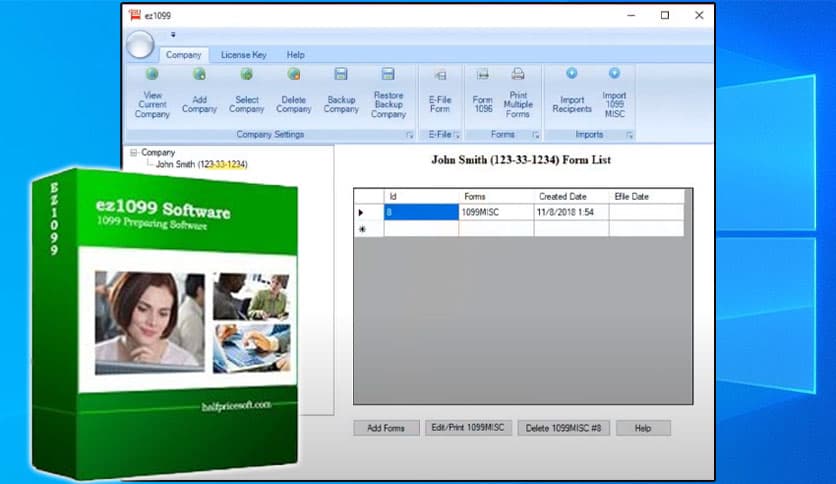Click the 11/8/2018 1:54 created date cell
Image resolution: width=836 pixels, height=484 pixels.
(572, 212)
